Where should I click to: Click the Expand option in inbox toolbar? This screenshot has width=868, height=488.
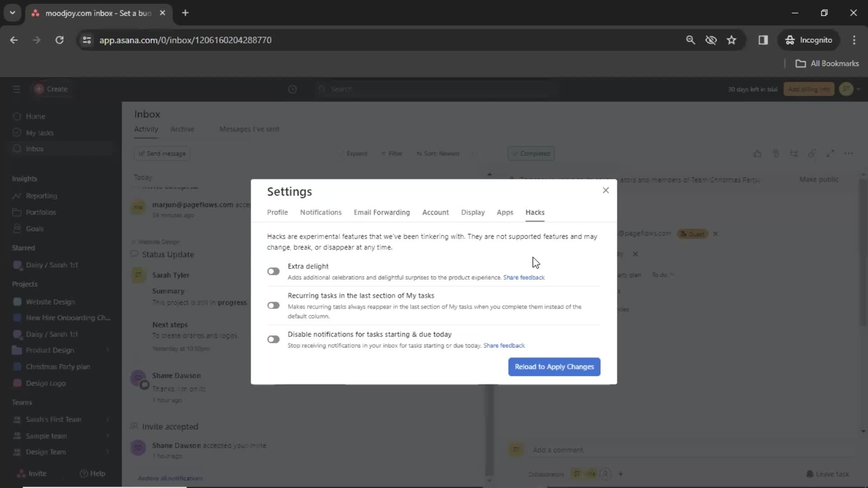click(353, 154)
